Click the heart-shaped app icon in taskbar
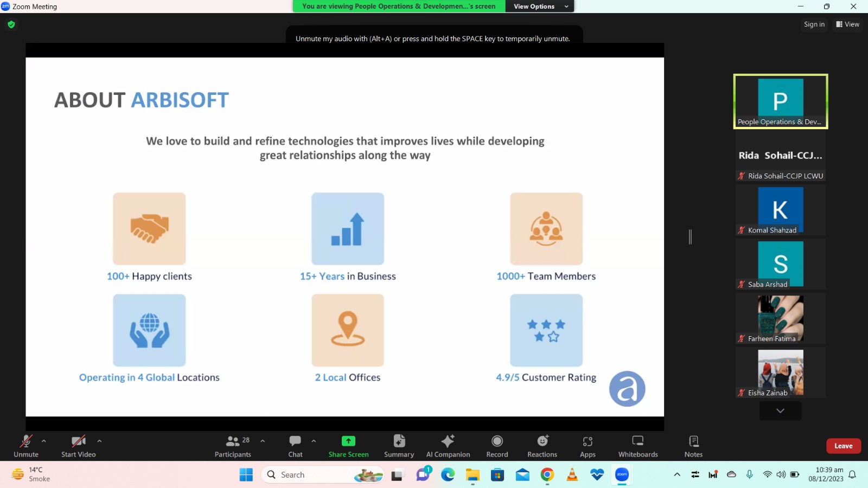The image size is (868, 488). pyautogui.click(x=597, y=475)
